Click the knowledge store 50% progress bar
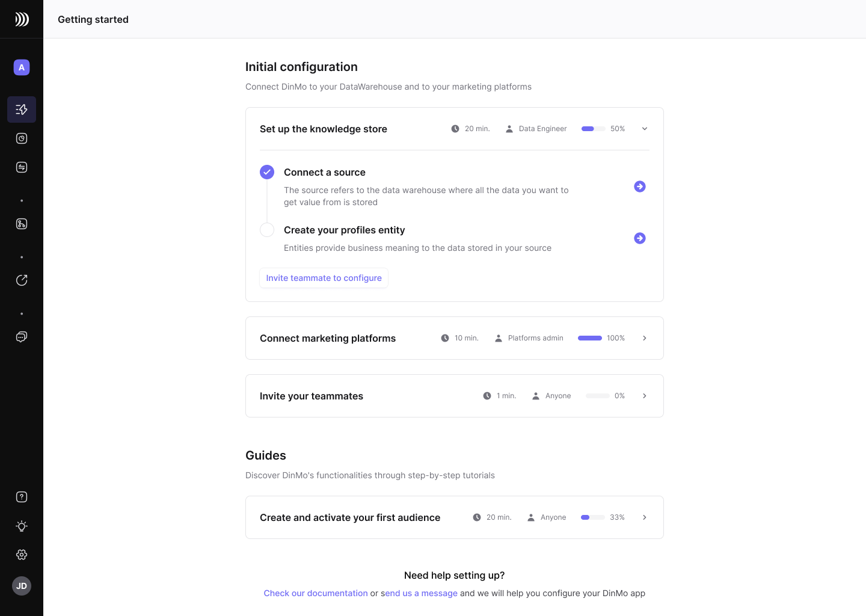 click(593, 129)
